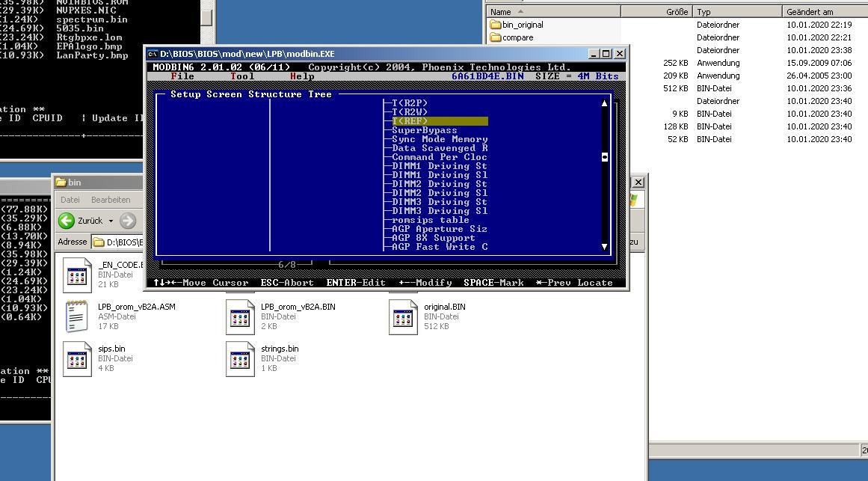Select the bin_original folder name
This screenshot has height=481, width=868.
click(x=523, y=25)
